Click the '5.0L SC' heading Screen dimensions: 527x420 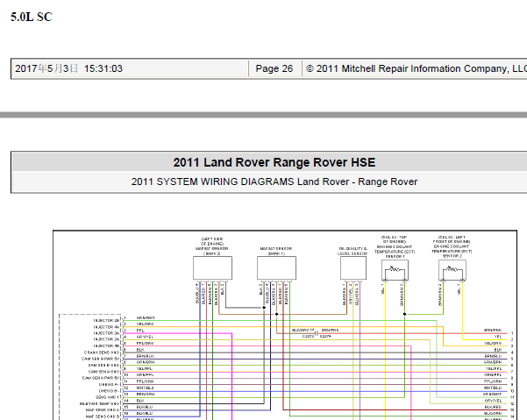32,17
